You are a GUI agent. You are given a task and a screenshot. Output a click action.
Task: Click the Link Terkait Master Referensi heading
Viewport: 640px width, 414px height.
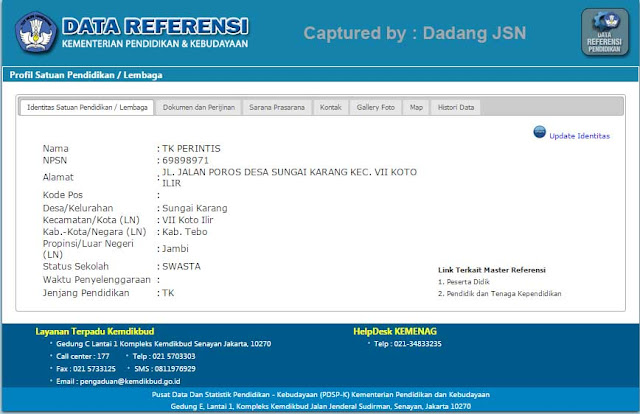pyautogui.click(x=492, y=270)
